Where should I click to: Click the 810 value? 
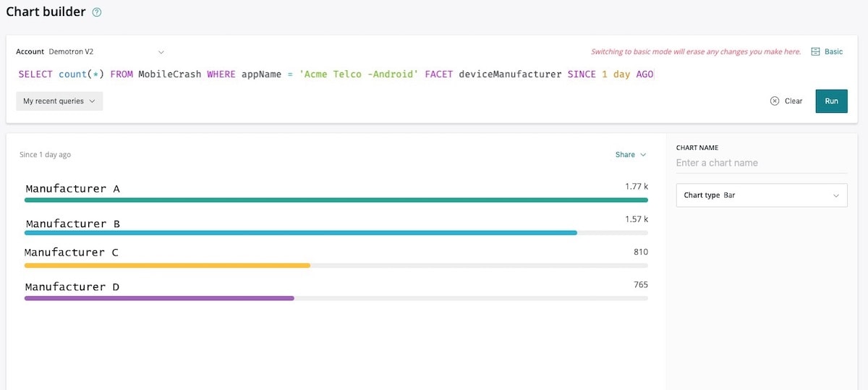pyautogui.click(x=641, y=252)
